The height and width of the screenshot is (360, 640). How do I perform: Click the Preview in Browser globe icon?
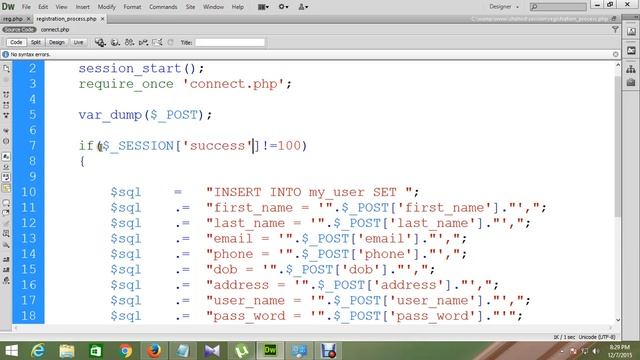click(116, 42)
